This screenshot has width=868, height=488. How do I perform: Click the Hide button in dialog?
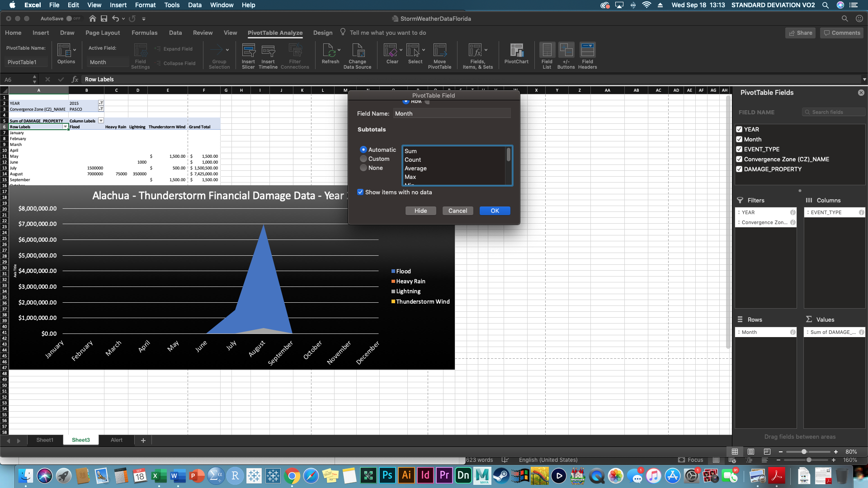click(420, 211)
